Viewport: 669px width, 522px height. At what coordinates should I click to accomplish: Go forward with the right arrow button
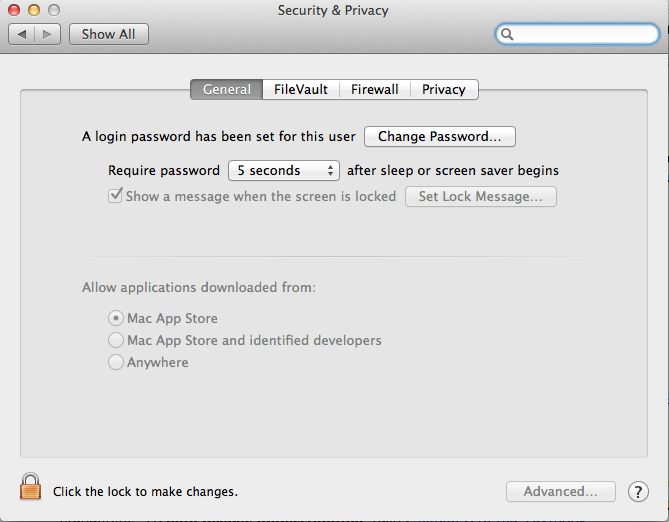(47, 34)
